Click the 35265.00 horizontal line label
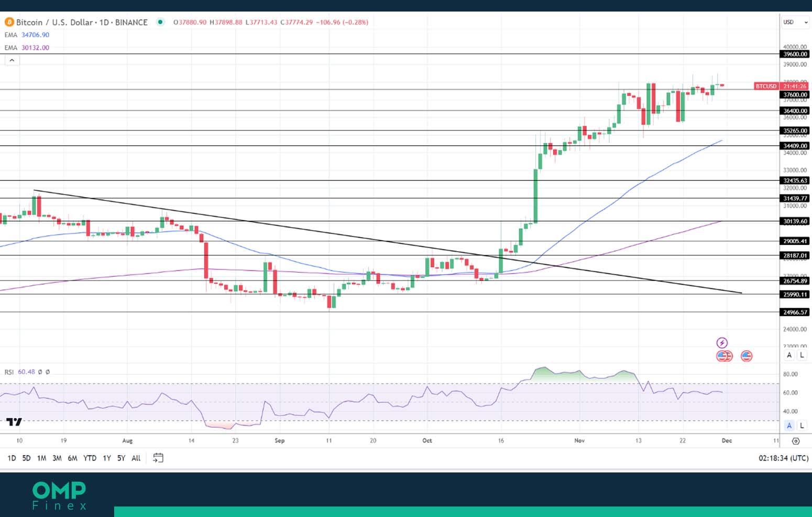This screenshot has height=517, width=812. tap(795, 131)
